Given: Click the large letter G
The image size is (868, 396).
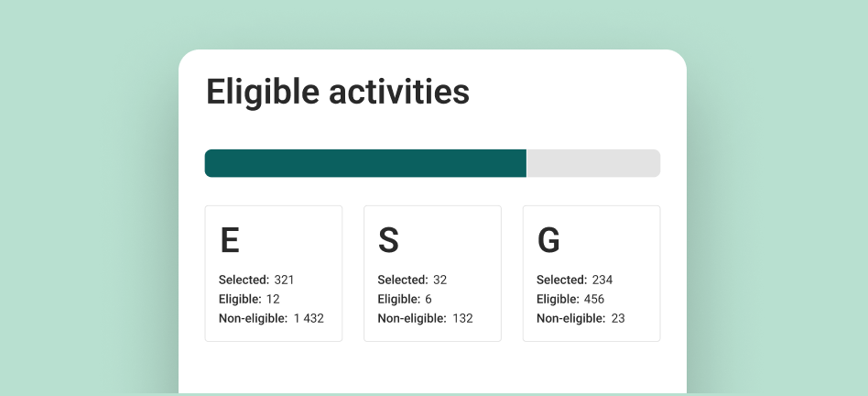Looking at the screenshot, I should pyautogui.click(x=548, y=240).
